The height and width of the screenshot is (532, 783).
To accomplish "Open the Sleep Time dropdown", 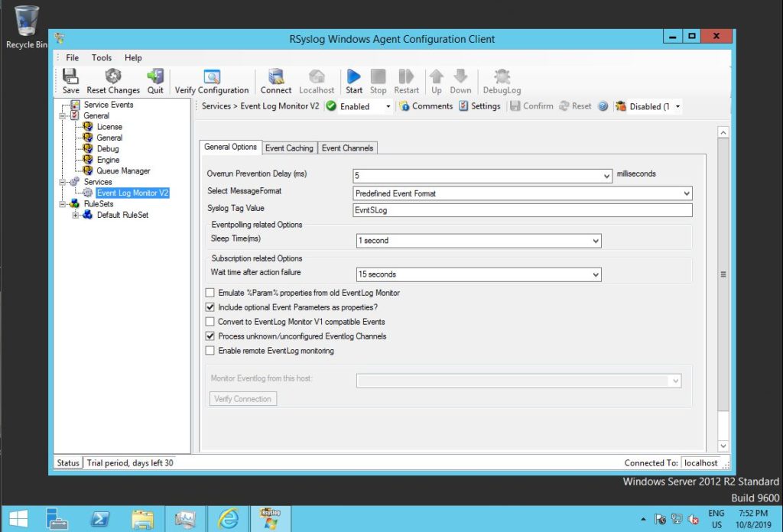I will (596, 241).
